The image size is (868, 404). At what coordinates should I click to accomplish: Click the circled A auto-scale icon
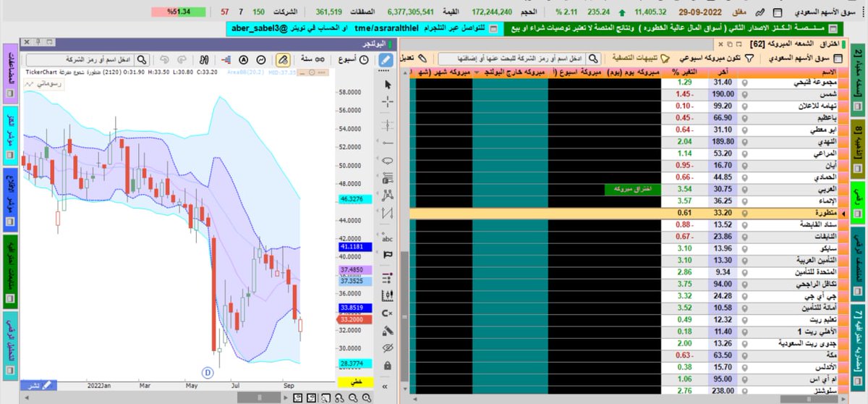click(244, 59)
